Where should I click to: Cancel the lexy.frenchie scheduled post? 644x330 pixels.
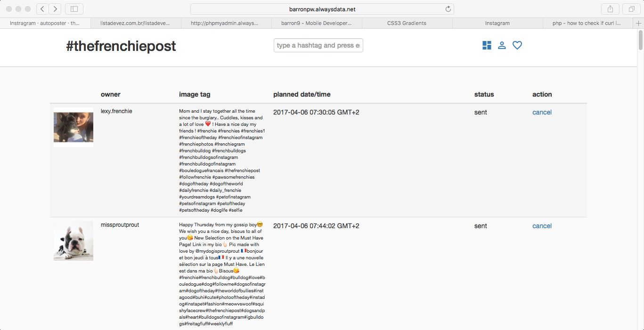click(542, 112)
